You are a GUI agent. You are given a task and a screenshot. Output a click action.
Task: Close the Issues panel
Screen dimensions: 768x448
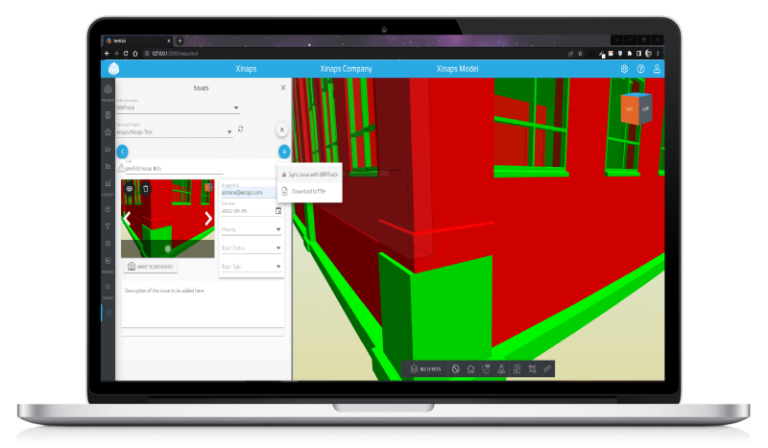(x=283, y=88)
